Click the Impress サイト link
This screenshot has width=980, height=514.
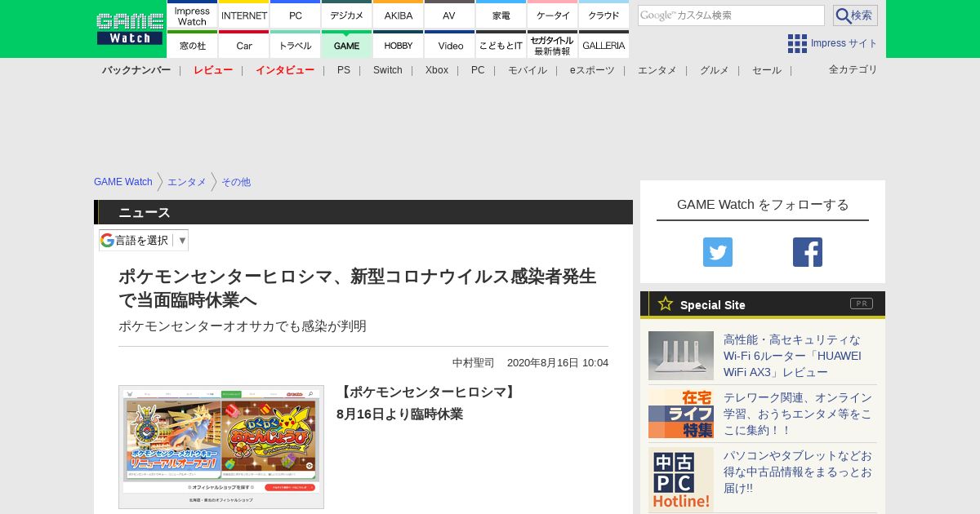click(844, 43)
